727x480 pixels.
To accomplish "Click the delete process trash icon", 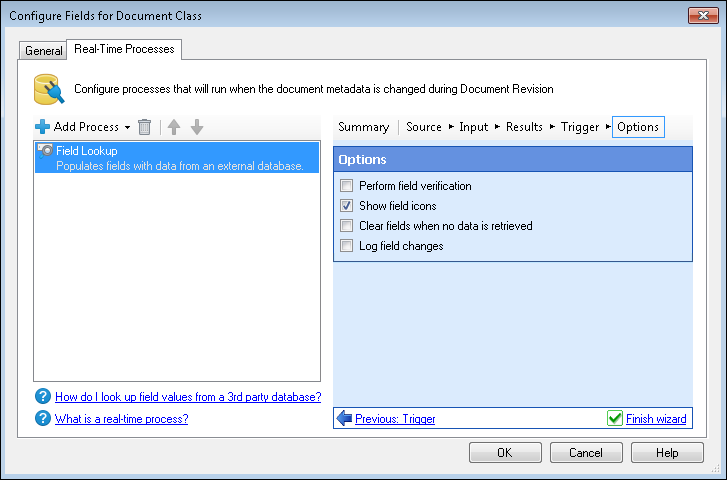I will [x=145, y=127].
